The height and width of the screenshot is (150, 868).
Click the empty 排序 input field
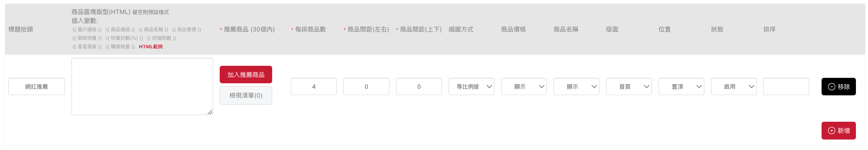pyautogui.click(x=786, y=87)
